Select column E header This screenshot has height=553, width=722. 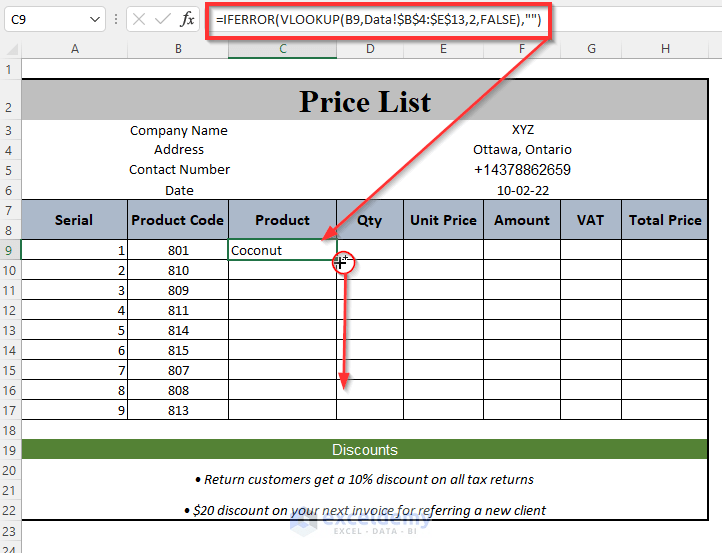pyautogui.click(x=443, y=49)
